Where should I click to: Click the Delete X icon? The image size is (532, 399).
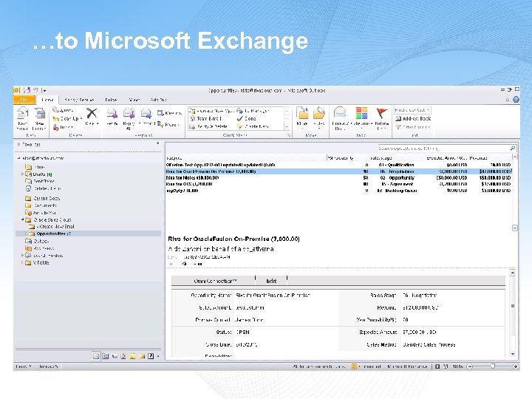92,113
